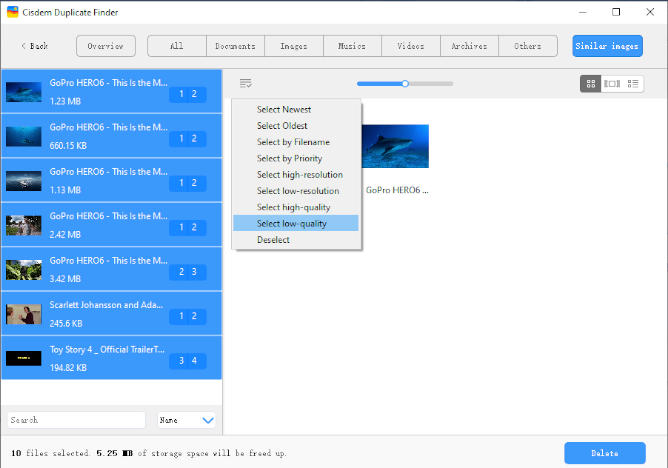Adjust the thumbnail size slider handle

tap(405, 83)
